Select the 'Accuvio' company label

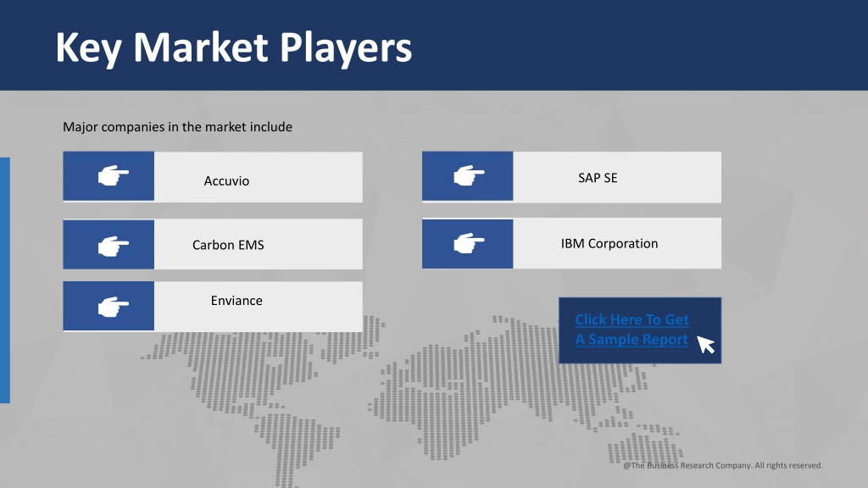[226, 181]
